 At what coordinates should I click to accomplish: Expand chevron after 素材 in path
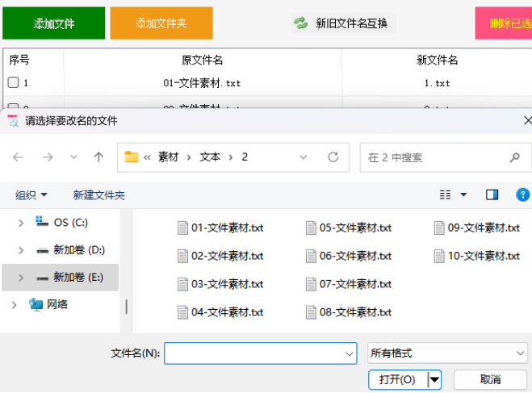tap(189, 157)
